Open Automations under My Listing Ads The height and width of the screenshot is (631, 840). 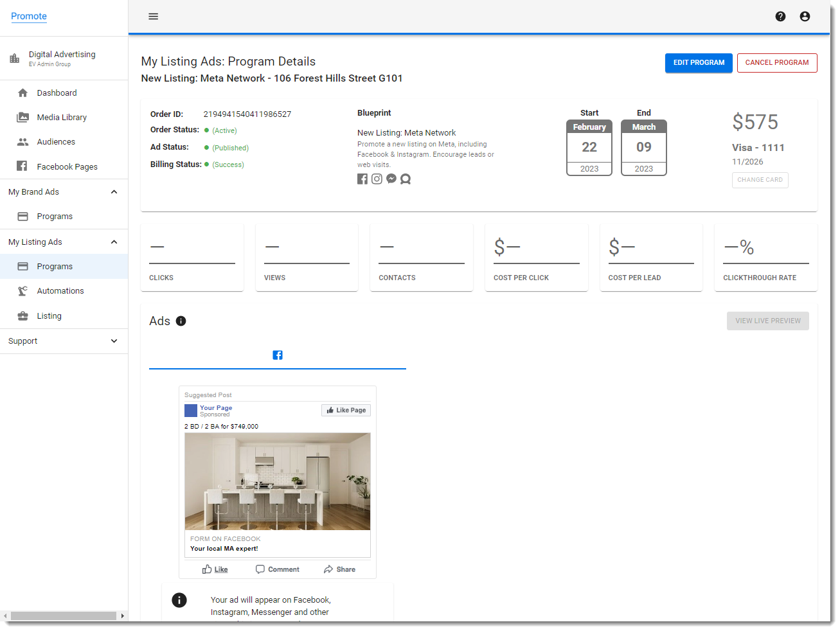60,291
